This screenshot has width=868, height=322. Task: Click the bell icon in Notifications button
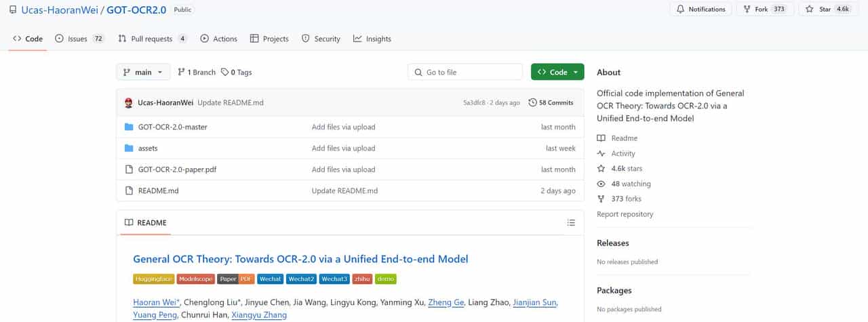[x=680, y=9]
